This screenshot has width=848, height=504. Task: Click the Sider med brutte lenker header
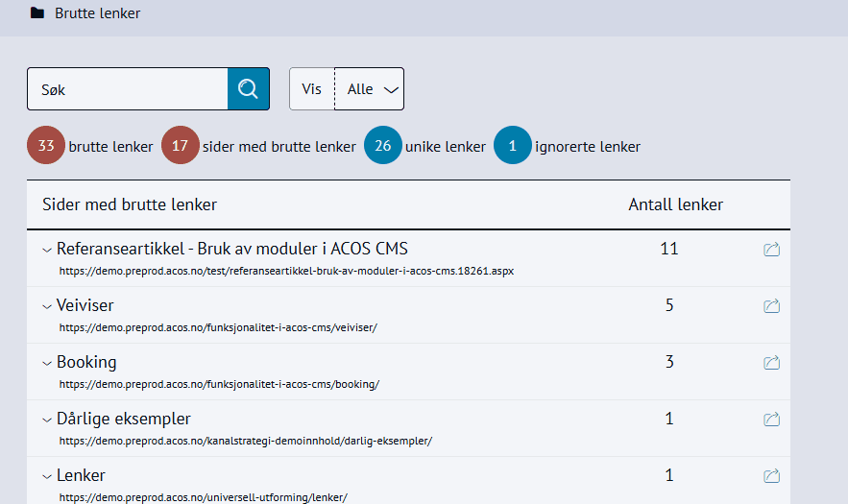coord(130,204)
